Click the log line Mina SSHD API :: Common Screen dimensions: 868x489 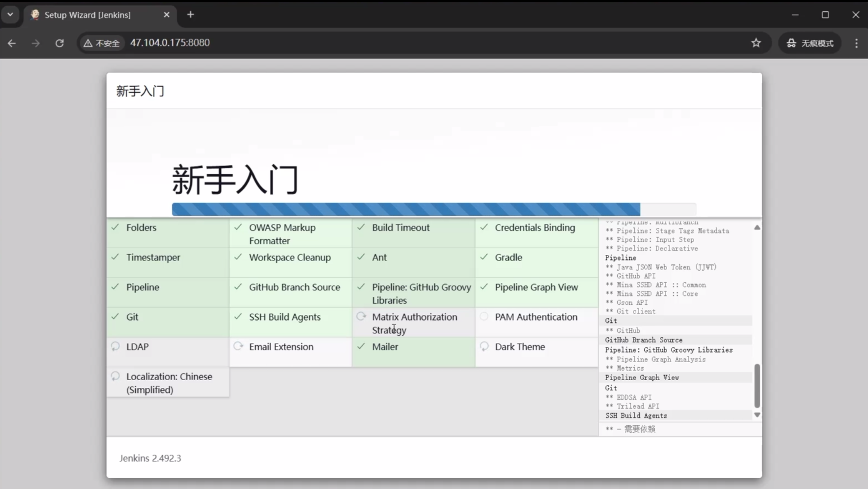click(x=655, y=285)
